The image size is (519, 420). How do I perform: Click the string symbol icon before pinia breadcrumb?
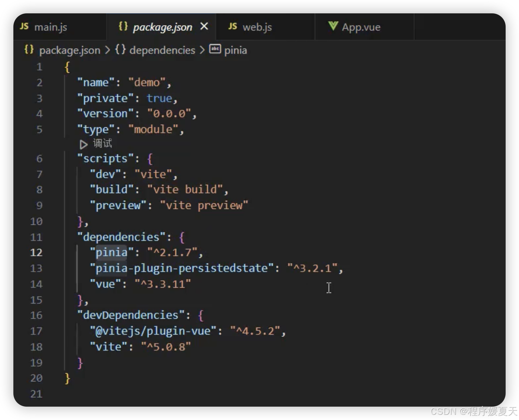coord(215,49)
